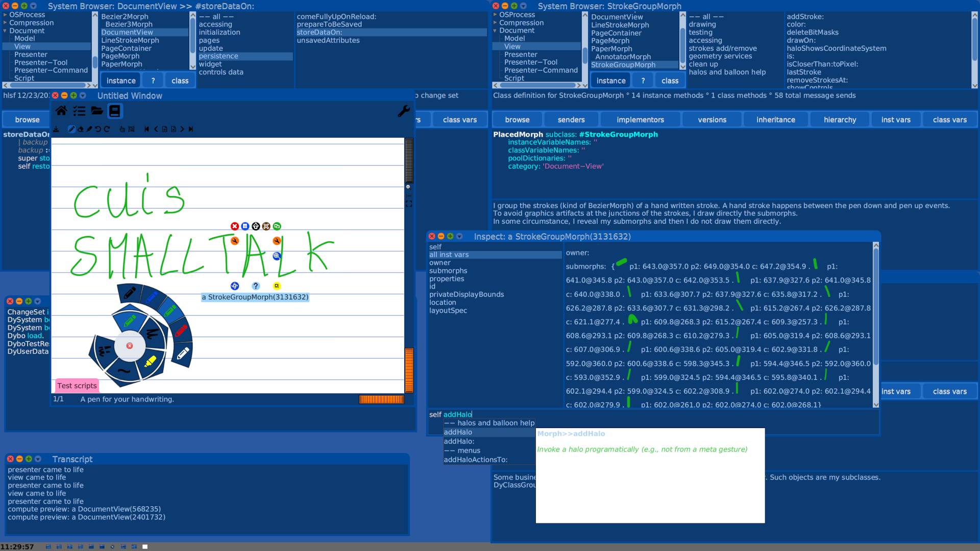The width and height of the screenshot is (980, 551).
Task: Toggle the hand pointer tool in document toolbar
Action: pyautogui.click(x=122, y=129)
